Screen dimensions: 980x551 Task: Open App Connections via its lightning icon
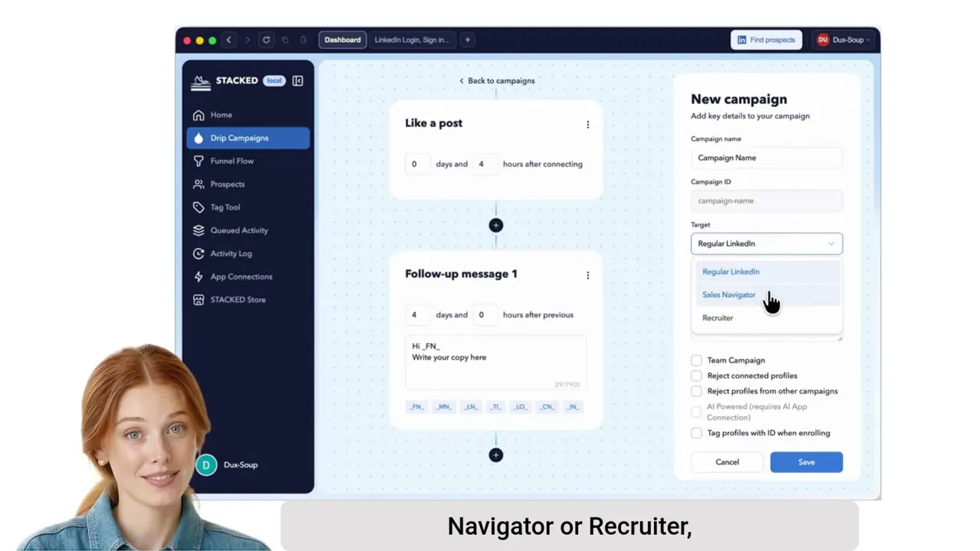click(198, 276)
